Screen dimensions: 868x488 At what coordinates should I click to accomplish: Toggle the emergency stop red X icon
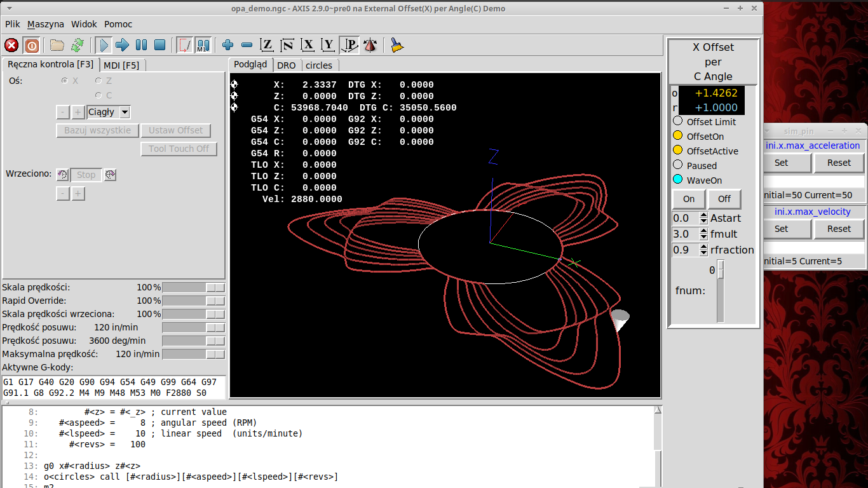point(11,45)
